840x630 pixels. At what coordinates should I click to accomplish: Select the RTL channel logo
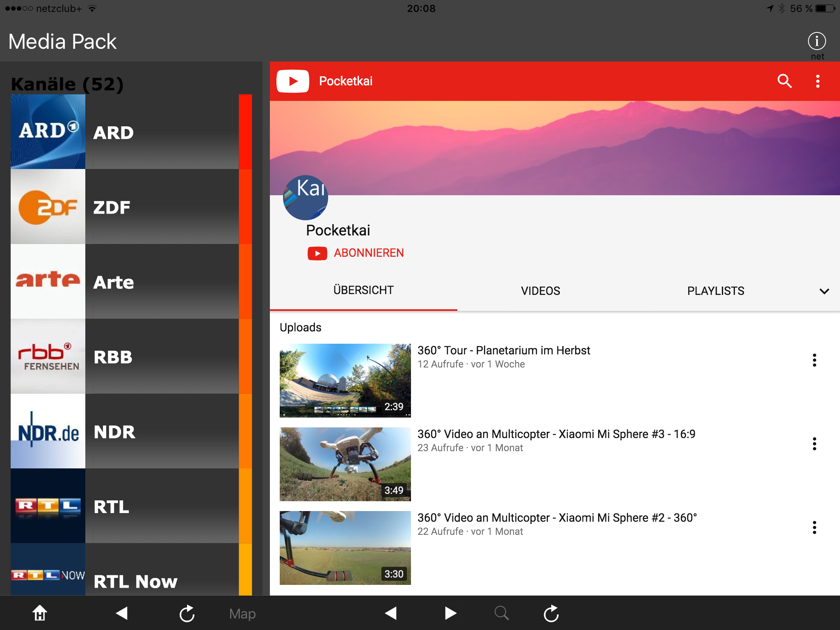coord(48,506)
